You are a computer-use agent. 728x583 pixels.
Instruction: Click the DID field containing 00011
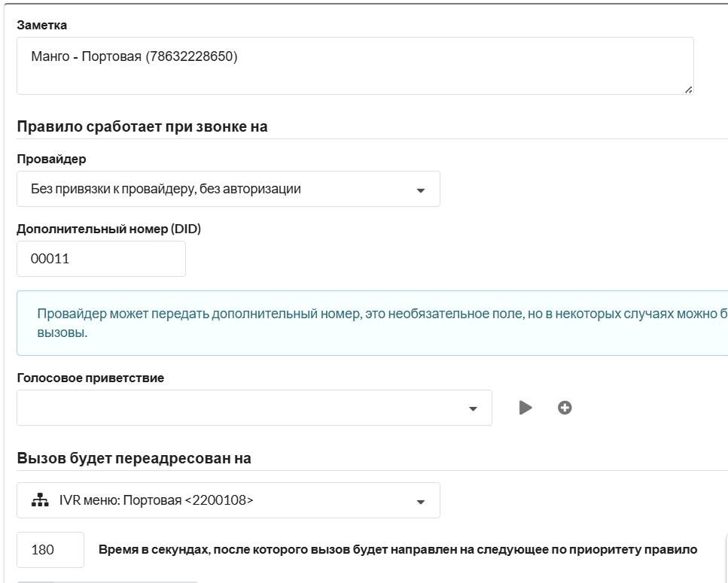pyautogui.click(x=101, y=259)
